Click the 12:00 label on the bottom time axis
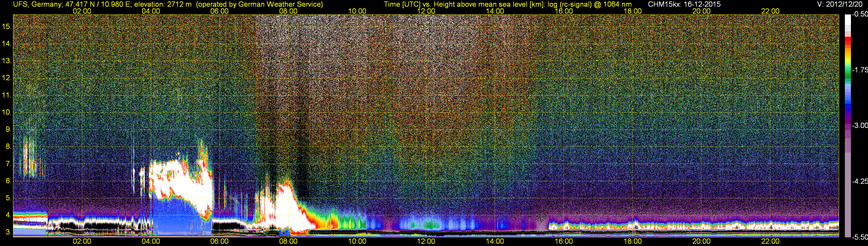The width and height of the screenshot is (868, 246). click(426, 241)
